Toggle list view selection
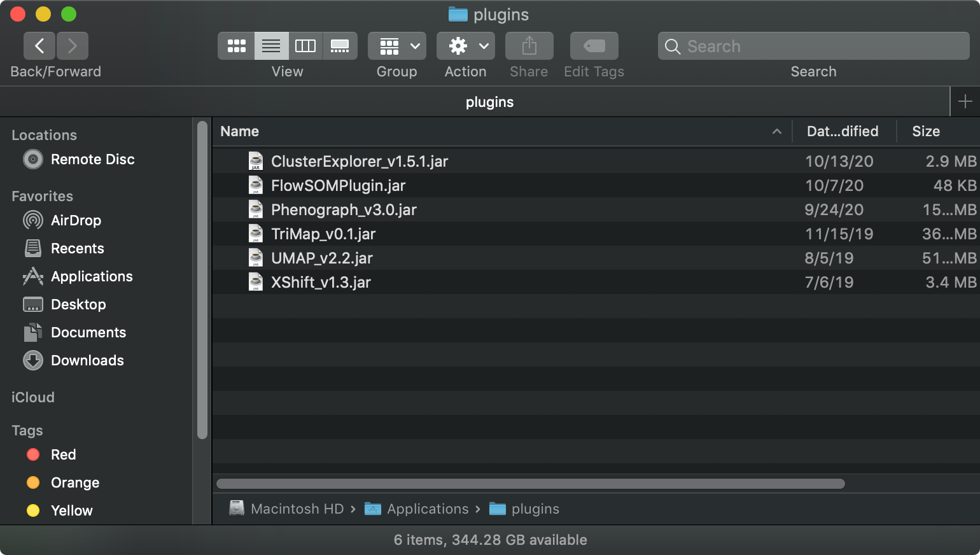This screenshot has height=555, width=980. click(271, 45)
